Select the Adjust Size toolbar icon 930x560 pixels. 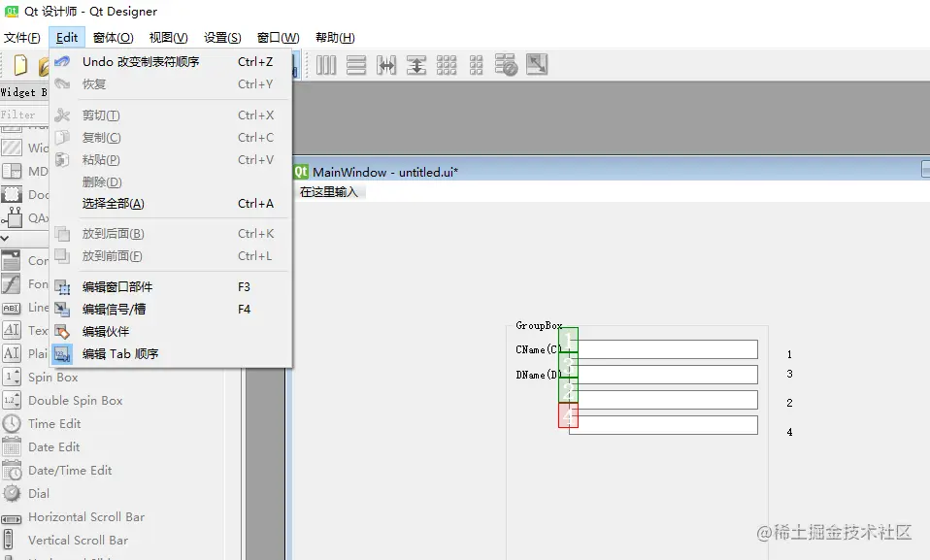pos(536,67)
